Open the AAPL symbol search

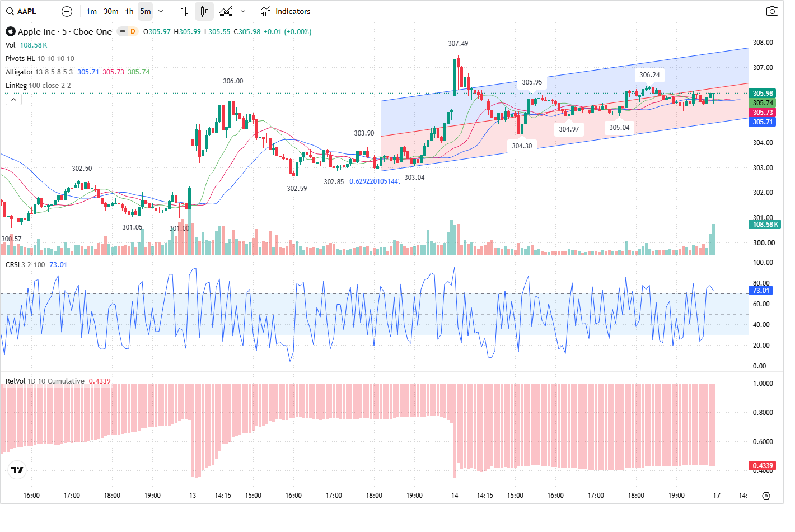pos(21,11)
